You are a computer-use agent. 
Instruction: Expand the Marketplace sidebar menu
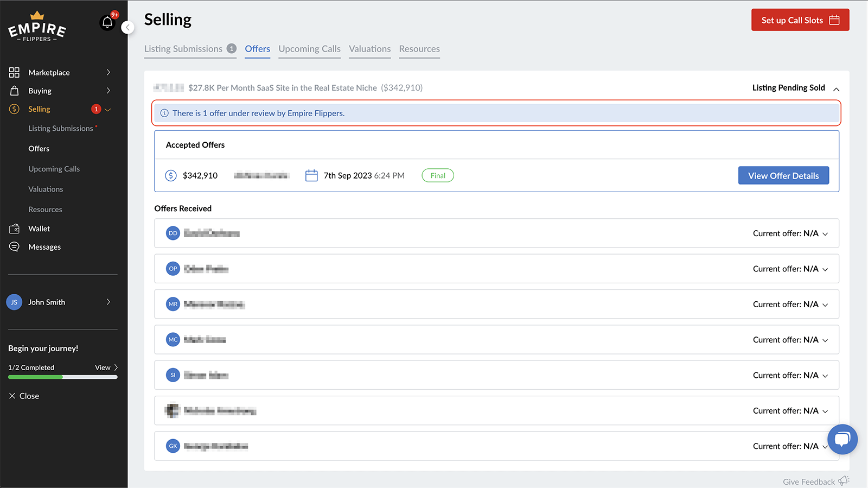tap(108, 73)
